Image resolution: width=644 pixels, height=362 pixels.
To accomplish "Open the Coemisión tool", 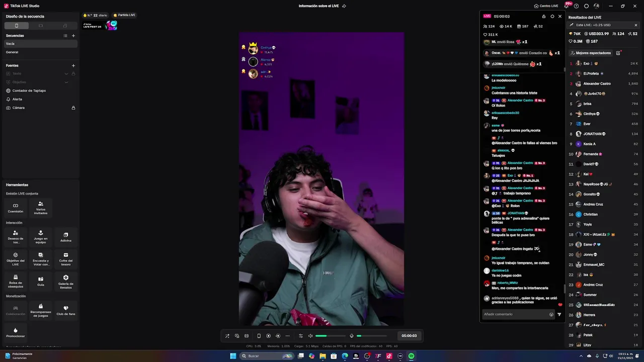I will tap(16, 208).
